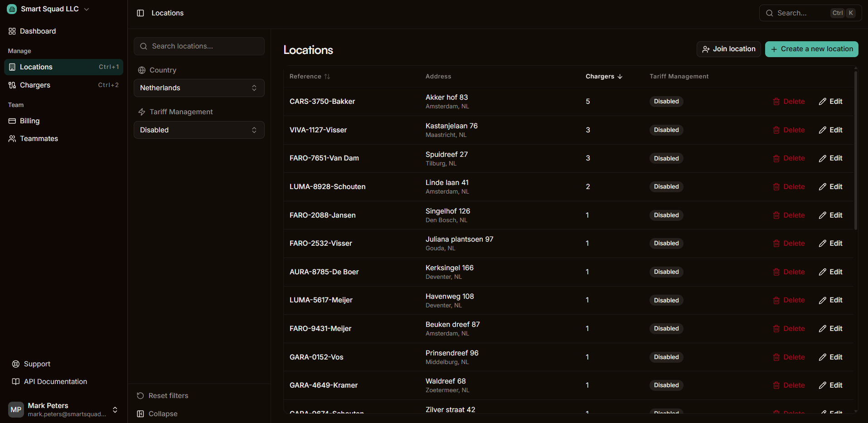Viewport: 868px width, 423px height.
Task: Delete FARO-7651-Van Dam location
Action: coord(789,158)
